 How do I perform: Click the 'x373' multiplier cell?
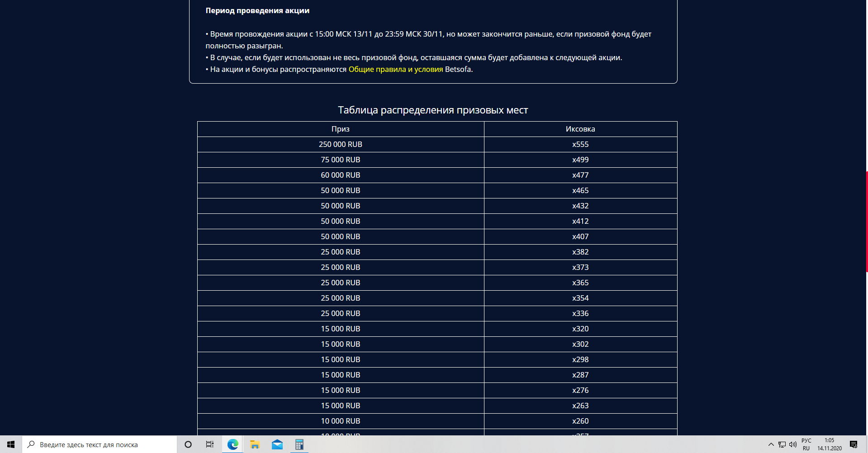tap(580, 267)
